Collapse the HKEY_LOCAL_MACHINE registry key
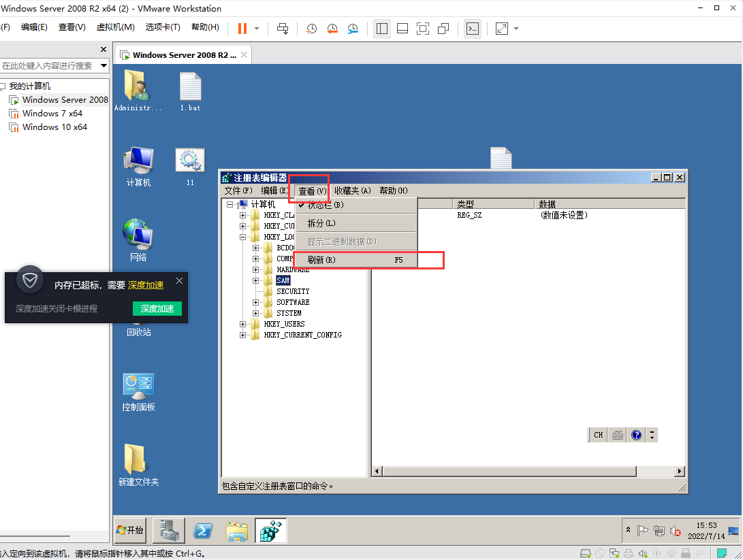The height and width of the screenshot is (560, 743). click(x=242, y=237)
